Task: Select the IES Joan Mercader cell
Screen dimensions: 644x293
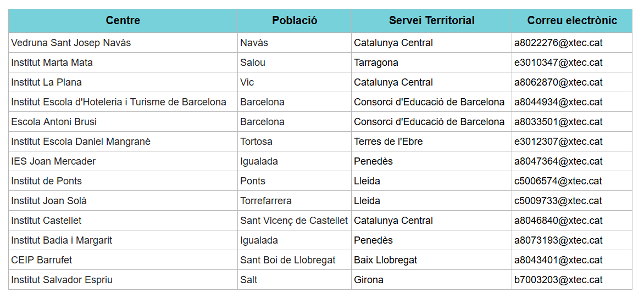Action: (53, 161)
